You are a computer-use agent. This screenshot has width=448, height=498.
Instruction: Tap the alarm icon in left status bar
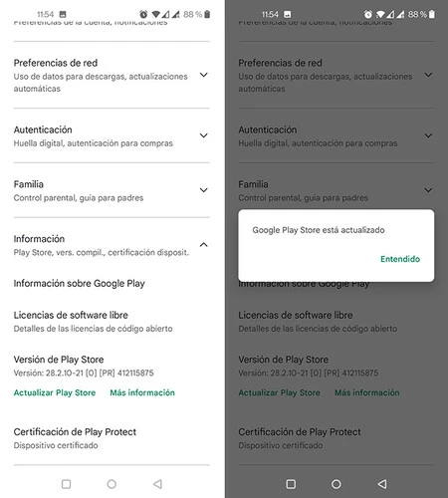(x=143, y=14)
